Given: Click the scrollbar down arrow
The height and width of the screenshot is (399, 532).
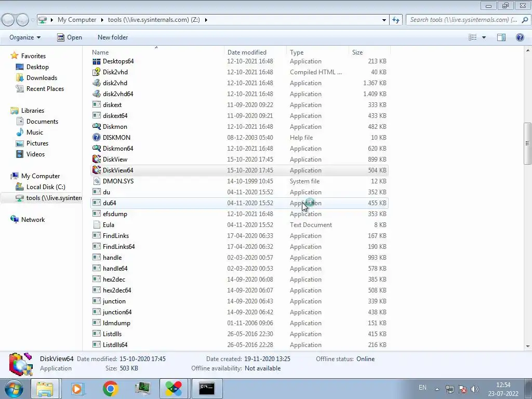Looking at the screenshot, I should tap(527, 347).
